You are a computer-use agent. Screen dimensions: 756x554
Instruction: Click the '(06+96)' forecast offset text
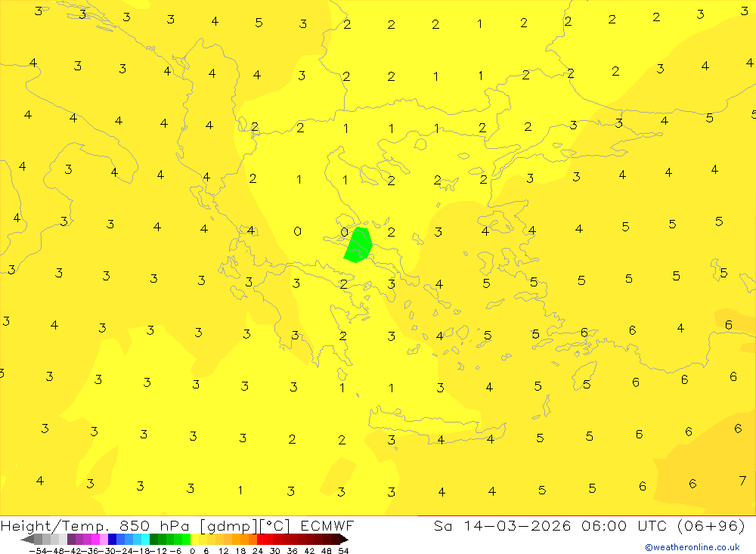711,525
